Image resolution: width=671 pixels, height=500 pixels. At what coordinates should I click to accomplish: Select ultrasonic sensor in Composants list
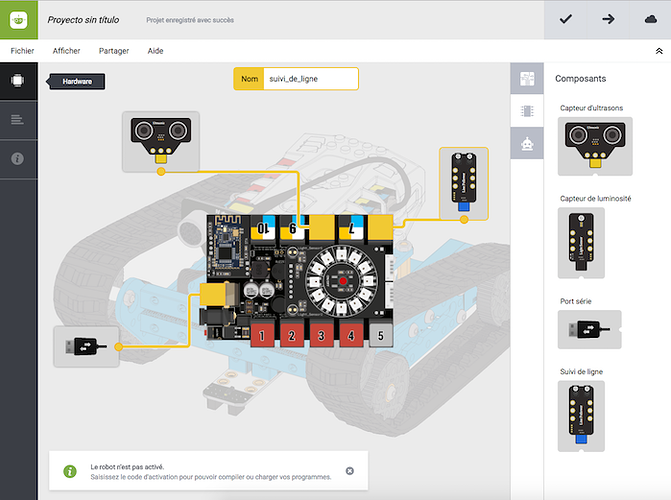coord(595,146)
